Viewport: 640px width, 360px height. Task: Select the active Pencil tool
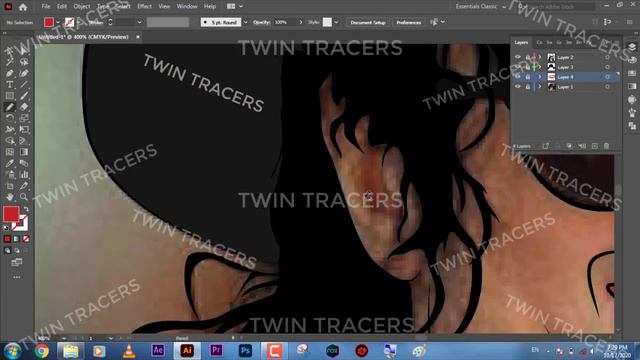[x=10, y=107]
